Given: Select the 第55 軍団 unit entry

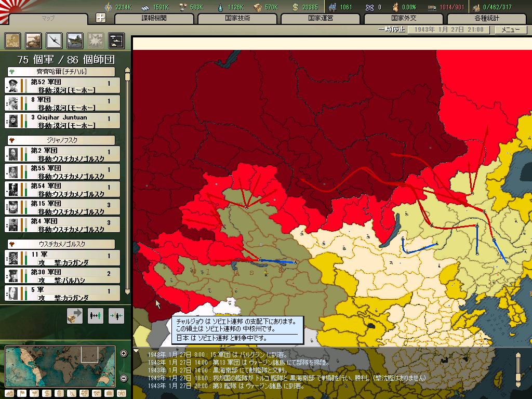Looking at the screenshot, I should tap(62, 171).
